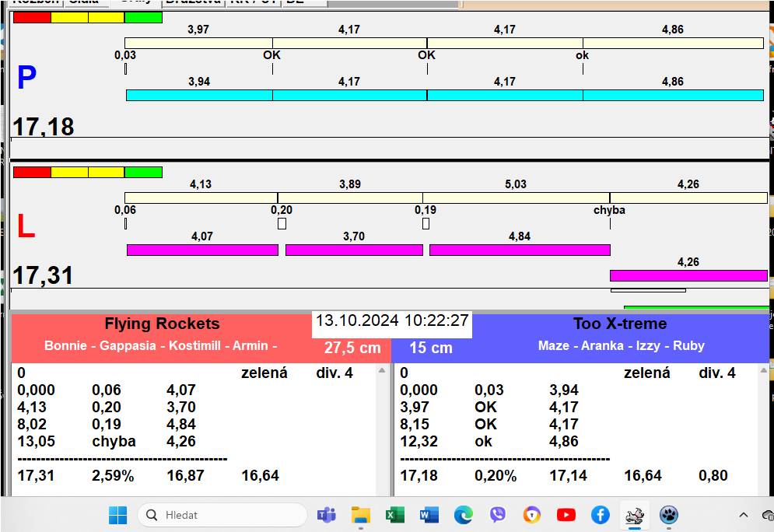Switch to the running dog app icon
774x532 pixels.
coord(635,515)
